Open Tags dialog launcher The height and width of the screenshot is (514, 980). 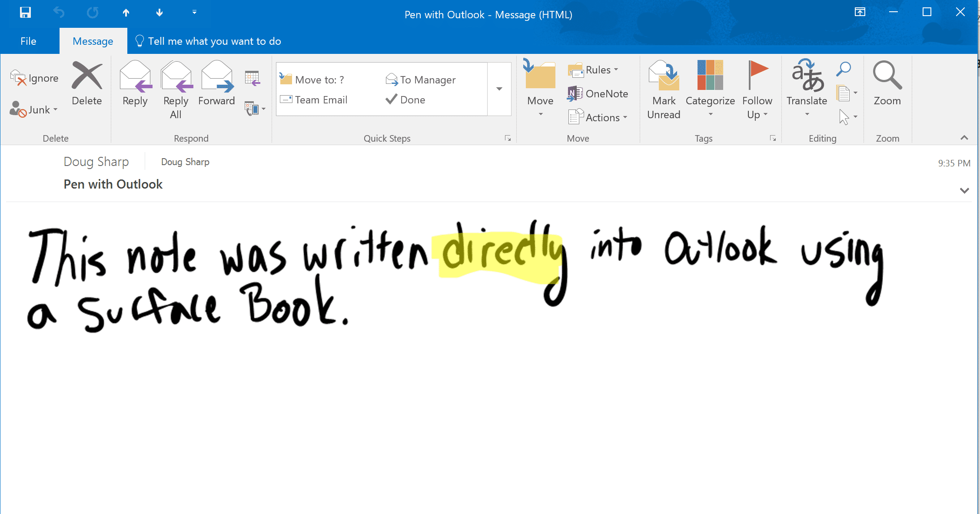pyautogui.click(x=773, y=138)
